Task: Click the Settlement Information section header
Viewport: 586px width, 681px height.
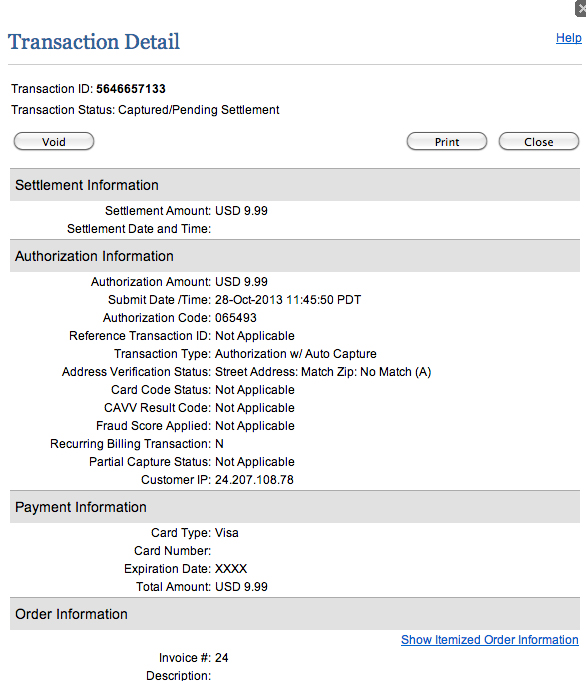Action: pos(295,185)
